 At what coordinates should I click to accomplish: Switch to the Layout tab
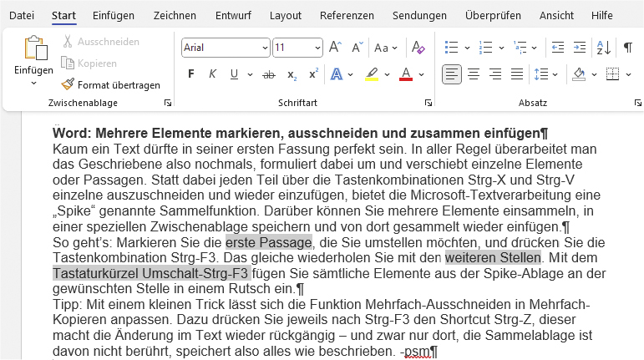pyautogui.click(x=286, y=16)
